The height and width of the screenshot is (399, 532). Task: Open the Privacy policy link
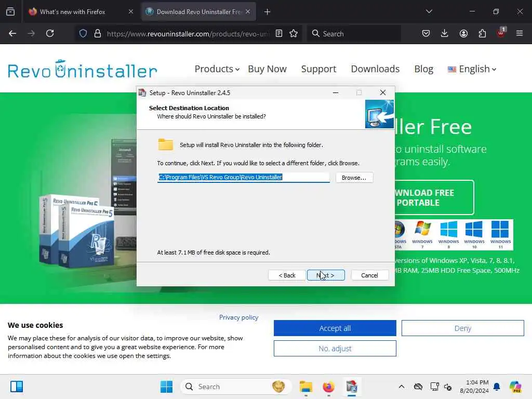tap(238, 317)
